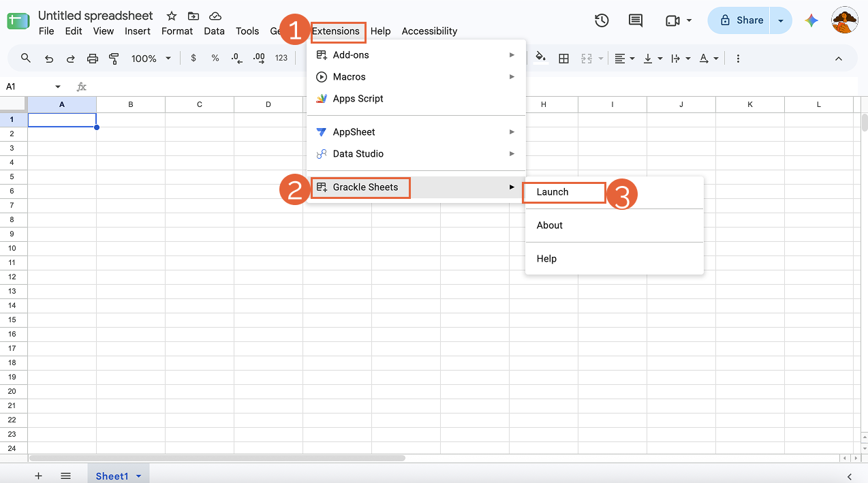Open the Format menu
This screenshot has height=483, width=868.
177,31
